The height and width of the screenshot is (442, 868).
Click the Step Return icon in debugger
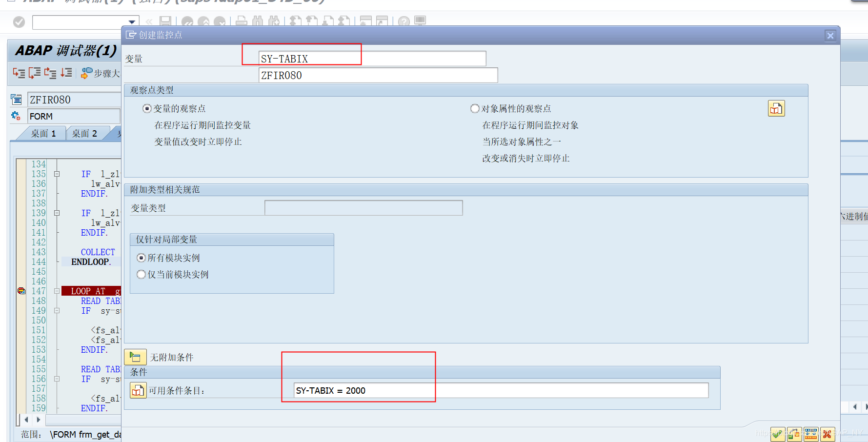pyautogui.click(x=50, y=73)
